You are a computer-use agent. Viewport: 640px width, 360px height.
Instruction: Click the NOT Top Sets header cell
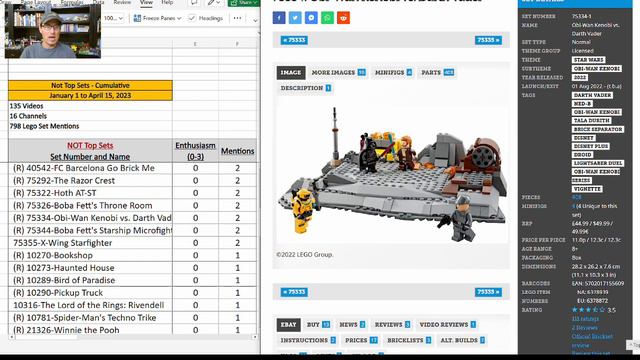tap(90, 151)
